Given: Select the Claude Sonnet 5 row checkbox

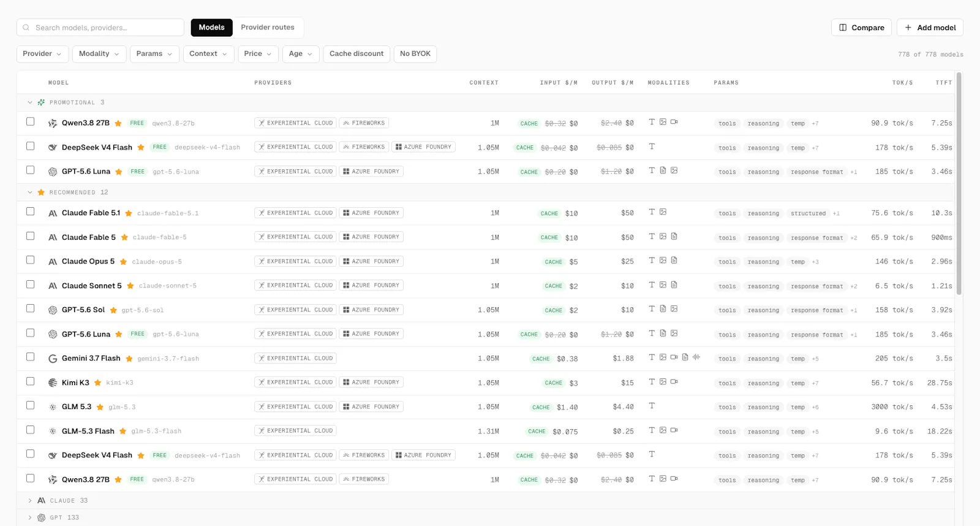Looking at the screenshot, I should [30, 284].
